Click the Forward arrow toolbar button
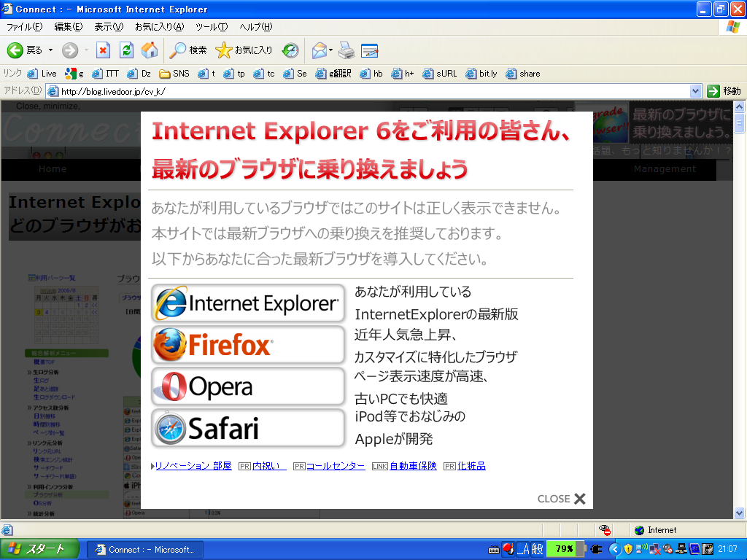The image size is (747, 560). [71, 50]
